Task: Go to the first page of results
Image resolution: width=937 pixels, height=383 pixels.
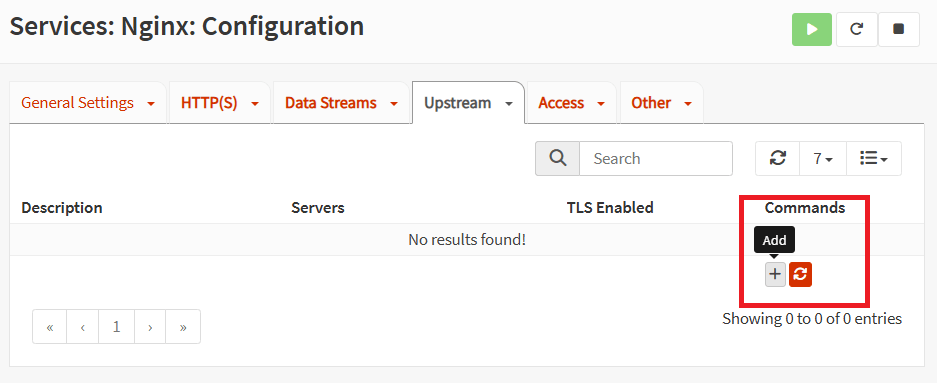Action: [50, 327]
